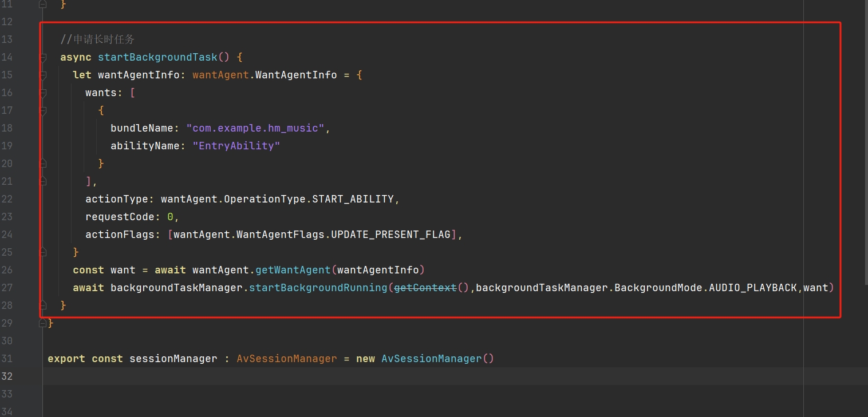
Task: Click the fold marker on line 17
Action: (43, 110)
